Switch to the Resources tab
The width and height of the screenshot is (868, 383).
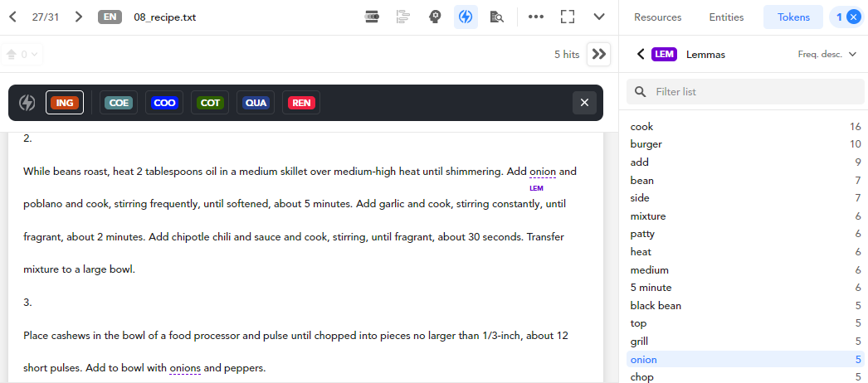click(x=657, y=17)
